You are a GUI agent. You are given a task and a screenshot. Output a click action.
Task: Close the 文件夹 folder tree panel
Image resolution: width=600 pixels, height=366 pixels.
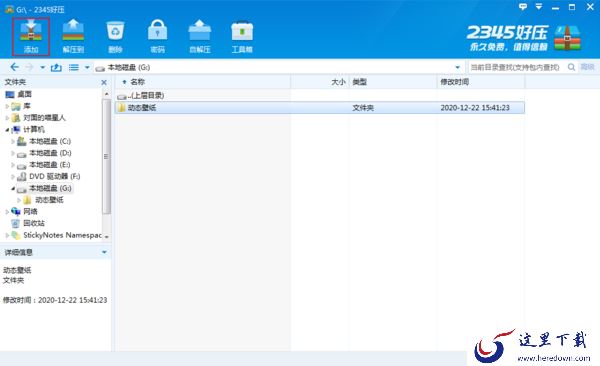[x=104, y=82]
